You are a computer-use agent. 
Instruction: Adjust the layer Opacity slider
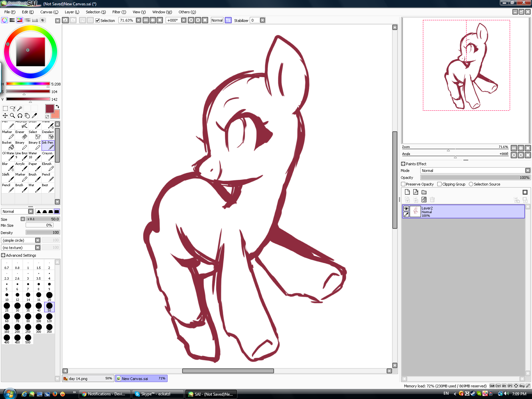coord(475,178)
